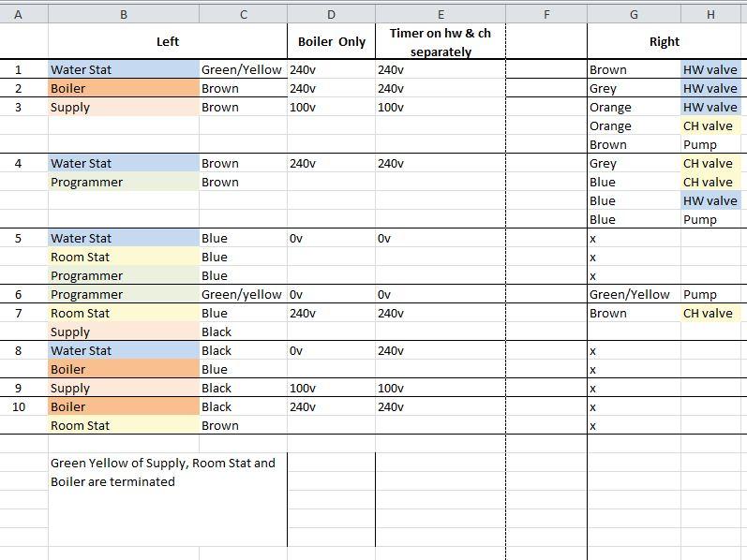Image resolution: width=747 pixels, height=560 pixels.
Task: Click the 'Boiler Only' heading cell
Action: point(331,41)
